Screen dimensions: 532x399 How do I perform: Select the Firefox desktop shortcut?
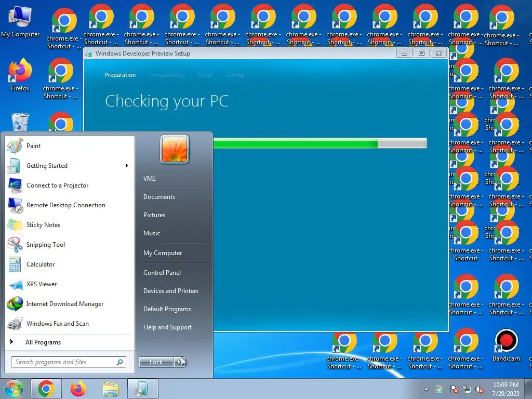(20, 75)
